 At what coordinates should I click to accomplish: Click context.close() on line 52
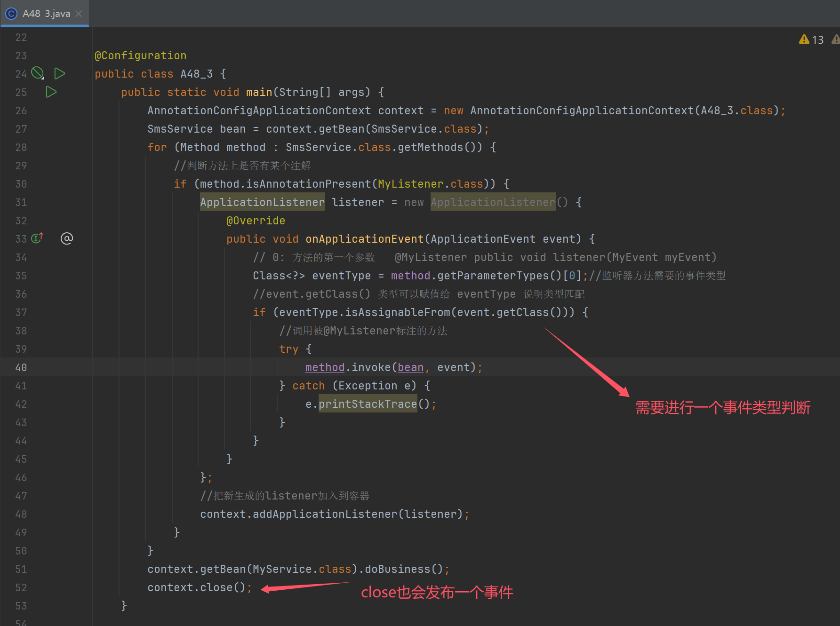point(196,587)
